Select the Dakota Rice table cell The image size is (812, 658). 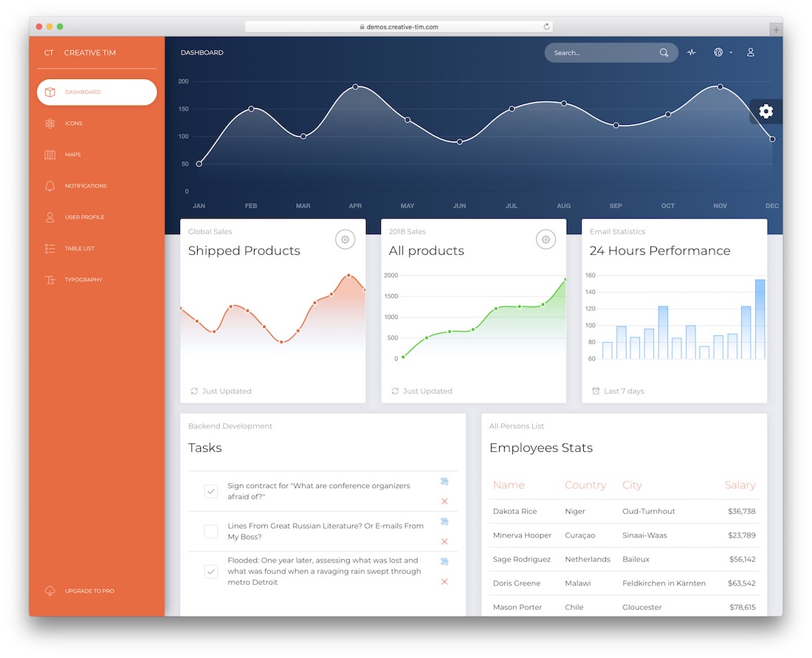[515, 511]
